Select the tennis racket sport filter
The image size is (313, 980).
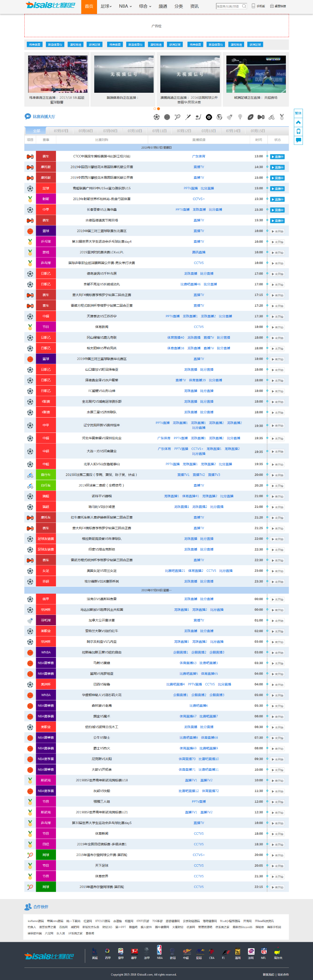[177, 117]
